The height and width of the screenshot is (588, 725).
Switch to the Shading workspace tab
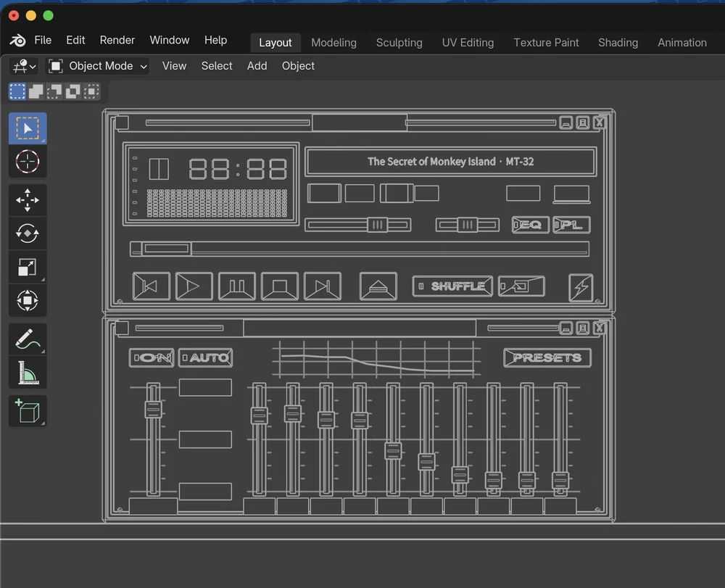618,43
